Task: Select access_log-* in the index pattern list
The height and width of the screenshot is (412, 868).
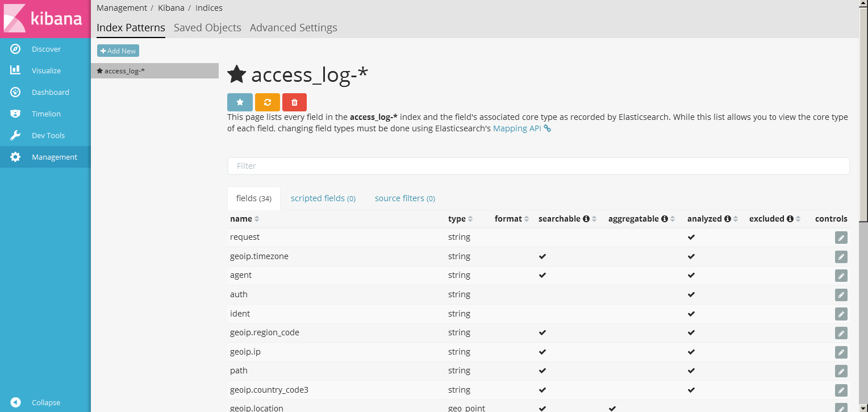Action: click(155, 71)
